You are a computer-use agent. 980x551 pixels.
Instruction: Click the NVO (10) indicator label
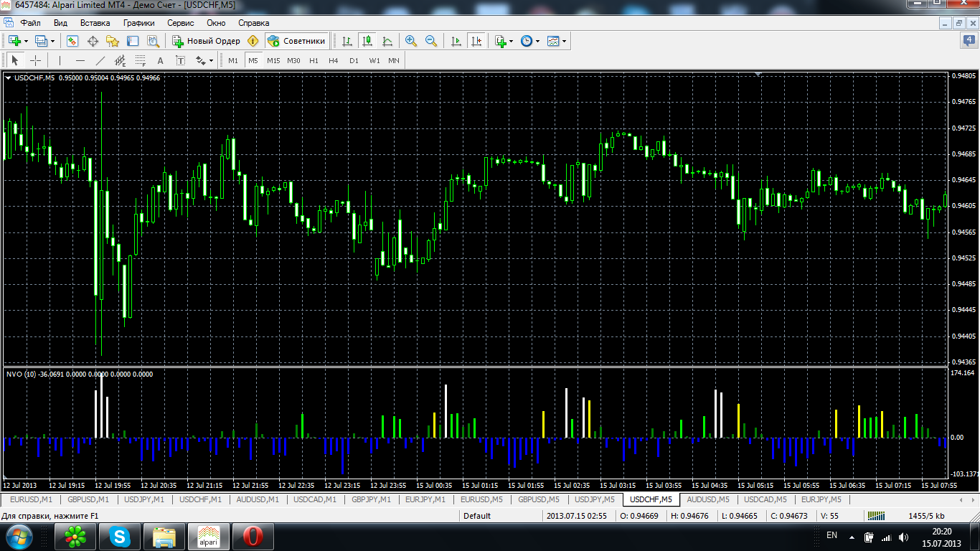21,374
